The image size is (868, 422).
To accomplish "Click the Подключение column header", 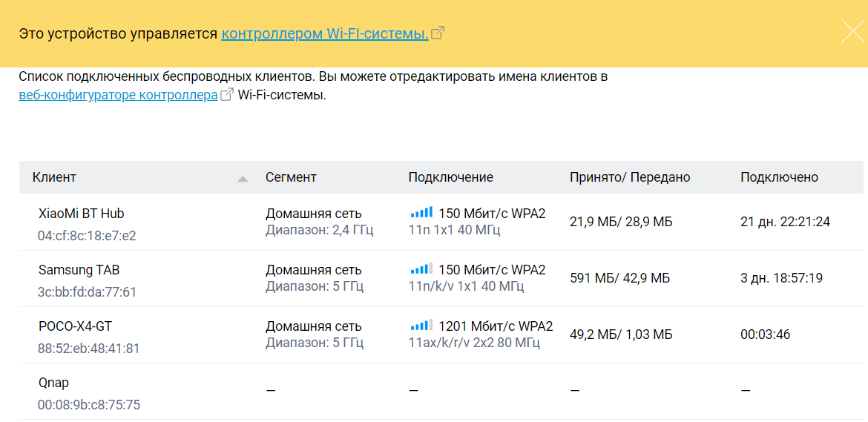I will (x=450, y=177).
